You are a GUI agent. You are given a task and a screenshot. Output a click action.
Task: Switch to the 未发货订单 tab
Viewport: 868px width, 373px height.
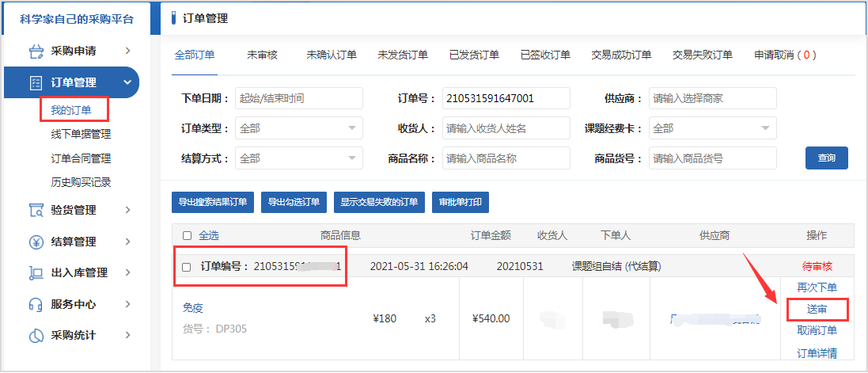402,55
